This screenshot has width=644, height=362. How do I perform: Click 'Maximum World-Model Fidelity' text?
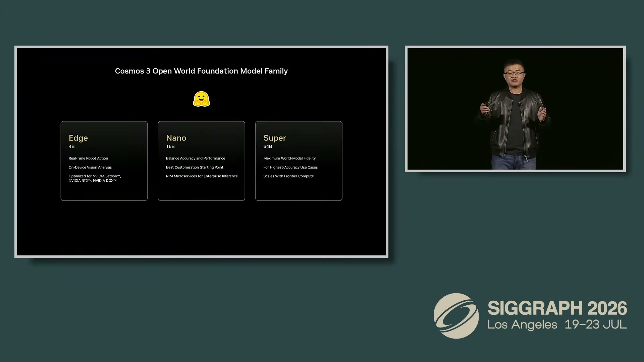click(x=289, y=158)
